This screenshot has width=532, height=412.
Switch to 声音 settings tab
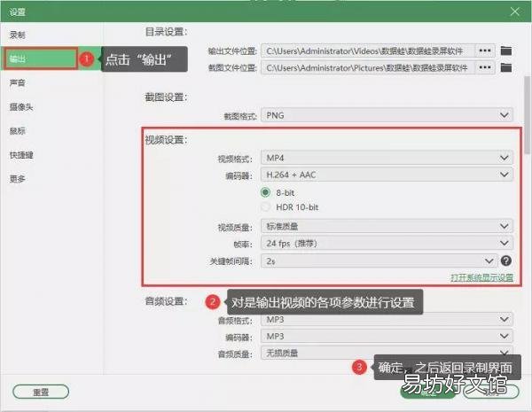click(18, 82)
